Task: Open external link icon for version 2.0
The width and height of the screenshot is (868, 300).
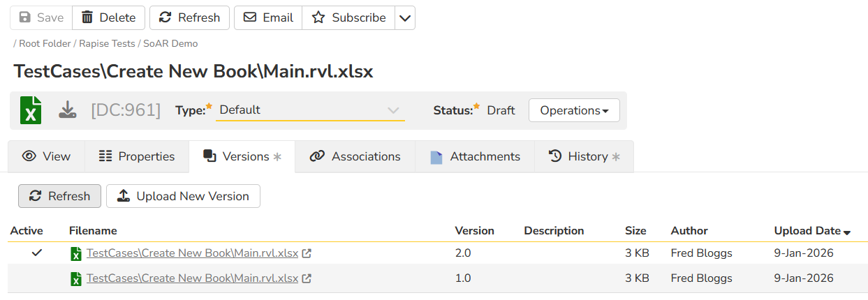Action: tap(306, 253)
